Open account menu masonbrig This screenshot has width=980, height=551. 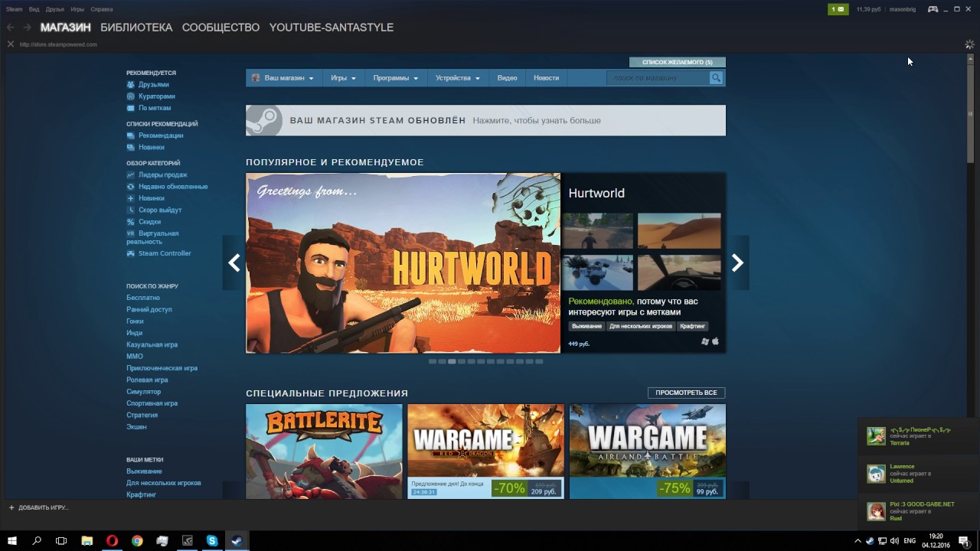click(902, 9)
